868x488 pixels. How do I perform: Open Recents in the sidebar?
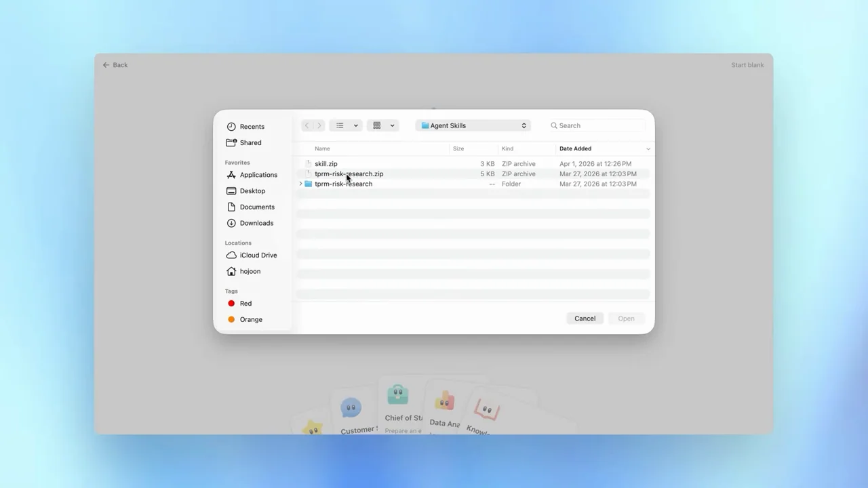245,127
